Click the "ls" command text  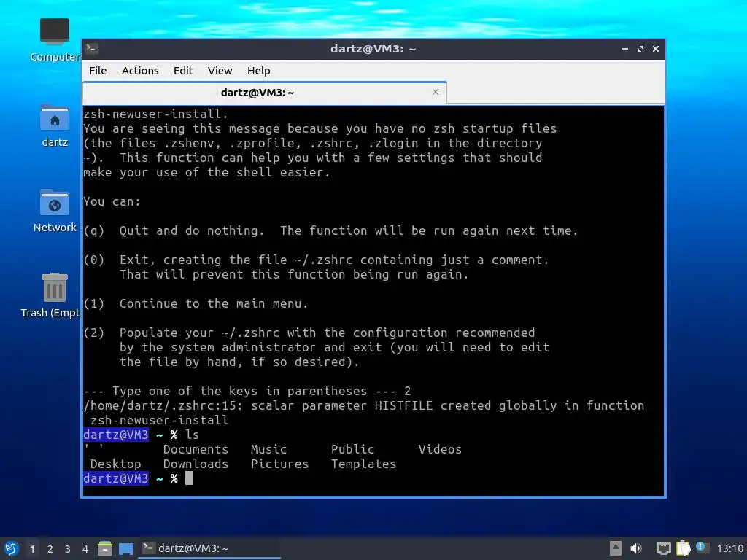[x=193, y=435]
